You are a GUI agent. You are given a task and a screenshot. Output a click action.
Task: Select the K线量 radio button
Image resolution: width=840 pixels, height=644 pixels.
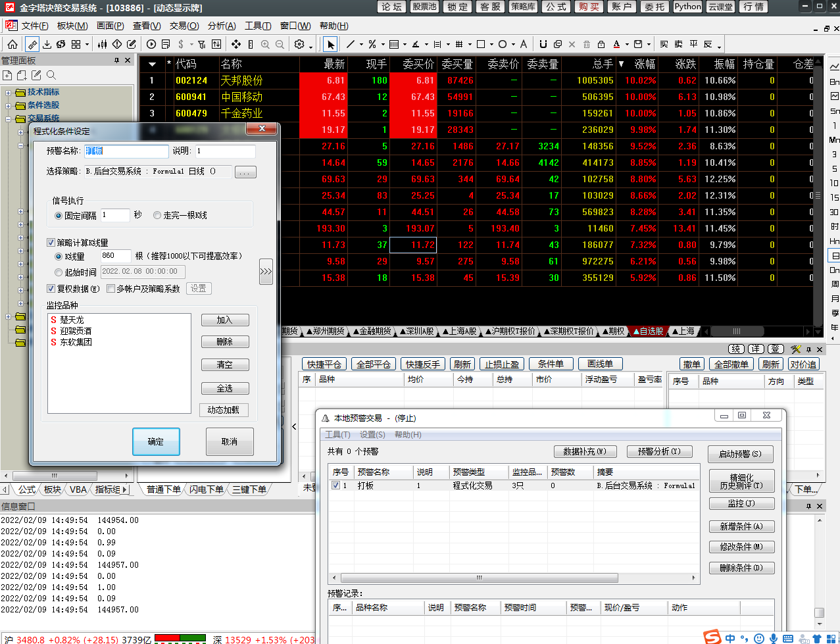[x=59, y=257]
